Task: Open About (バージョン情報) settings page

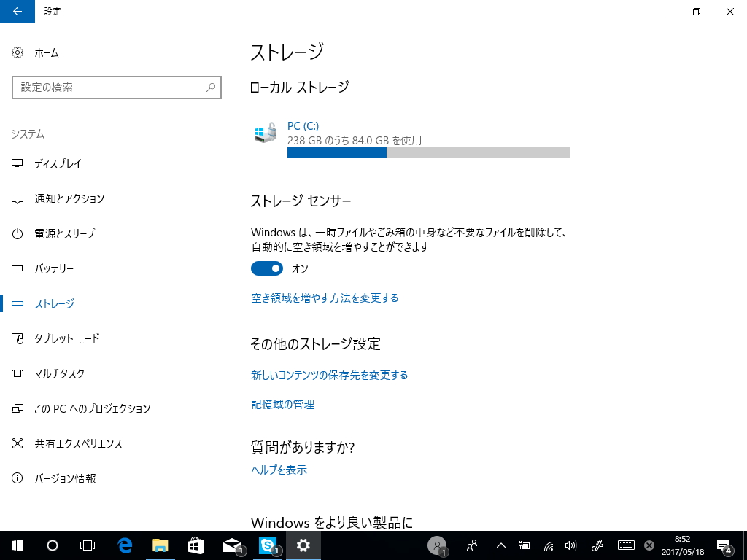Action: (x=66, y=478)
